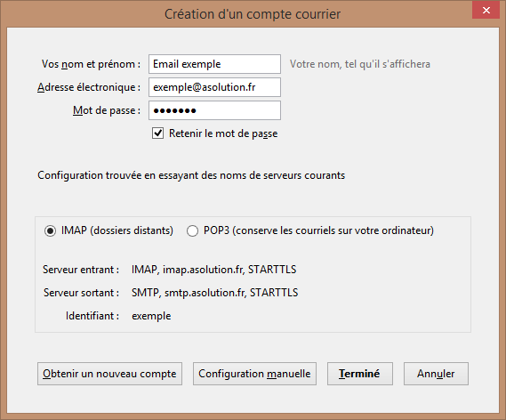Click the Vos nom et prénom label

click(91, 64)
